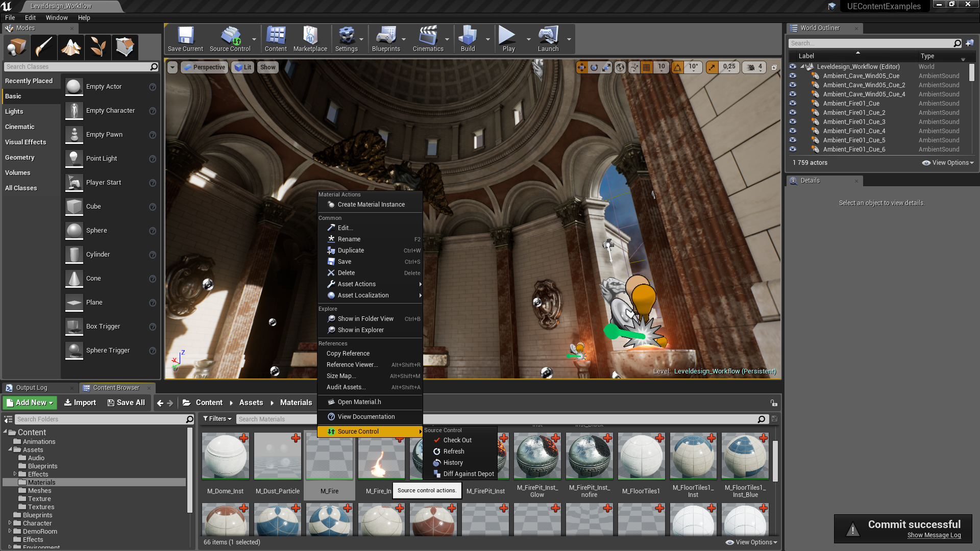Open Cinematics toolbar icon
This screenshot has width=980, height=551.
428,39
